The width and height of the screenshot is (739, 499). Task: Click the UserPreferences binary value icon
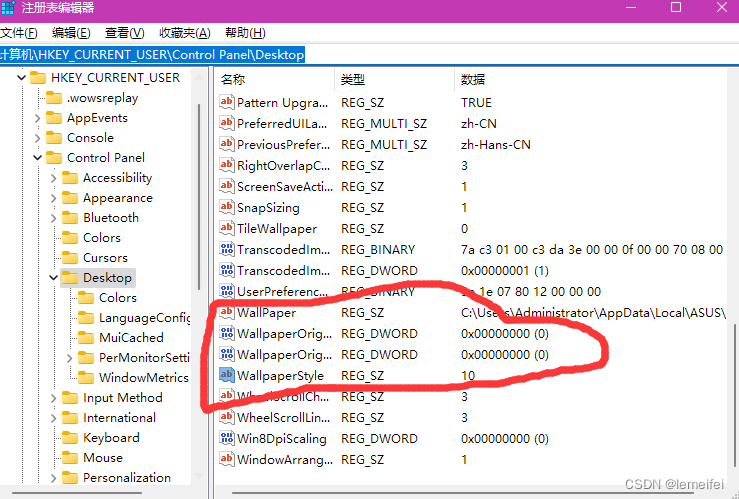(x=227, y=291)
